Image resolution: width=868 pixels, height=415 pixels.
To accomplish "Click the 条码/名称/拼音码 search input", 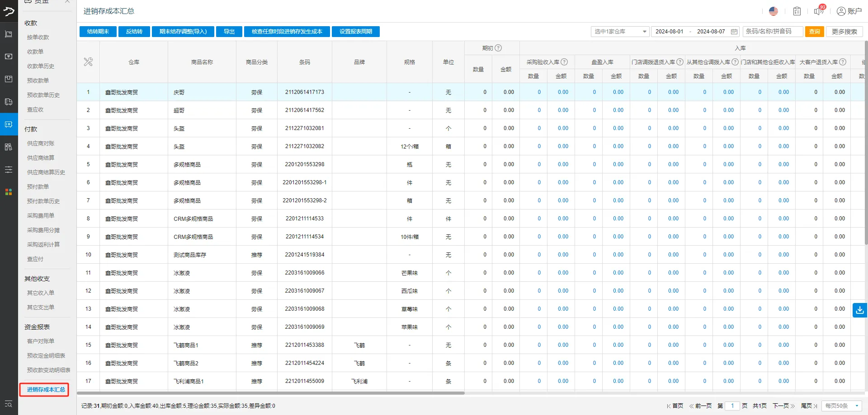I will pyautogui.click(x=772, y=32).
